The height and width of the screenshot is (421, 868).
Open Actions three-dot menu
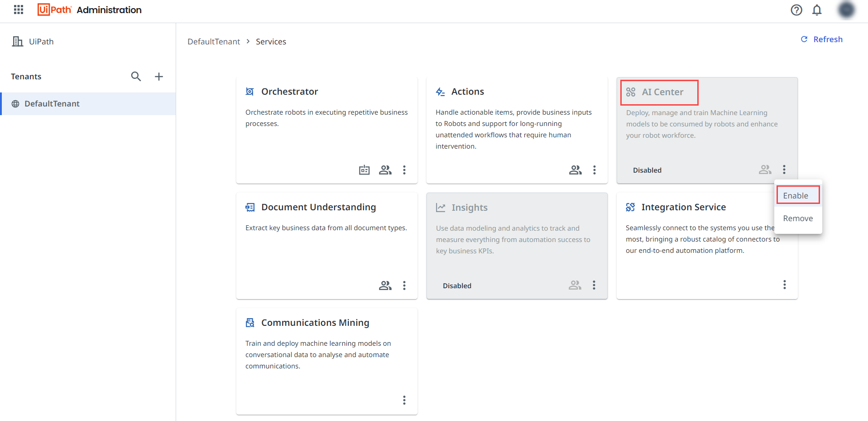[x=595, y=170]
